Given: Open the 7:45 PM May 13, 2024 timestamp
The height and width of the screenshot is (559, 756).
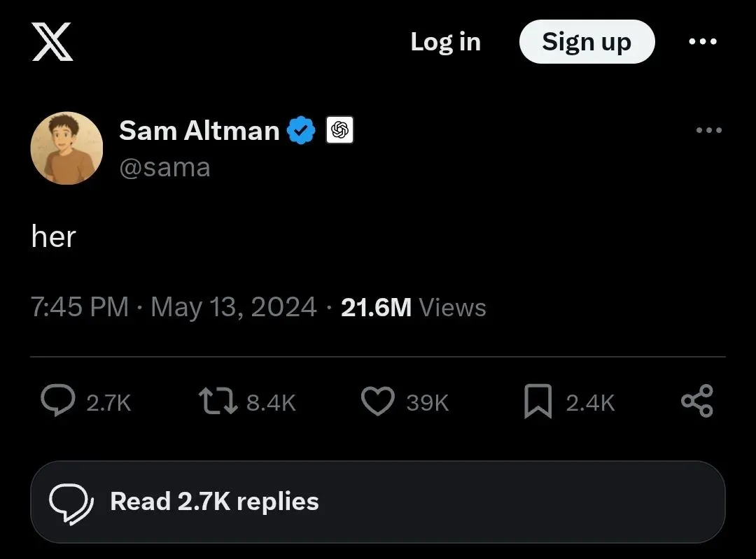Looking at the screenshot, I should [174, 307].
